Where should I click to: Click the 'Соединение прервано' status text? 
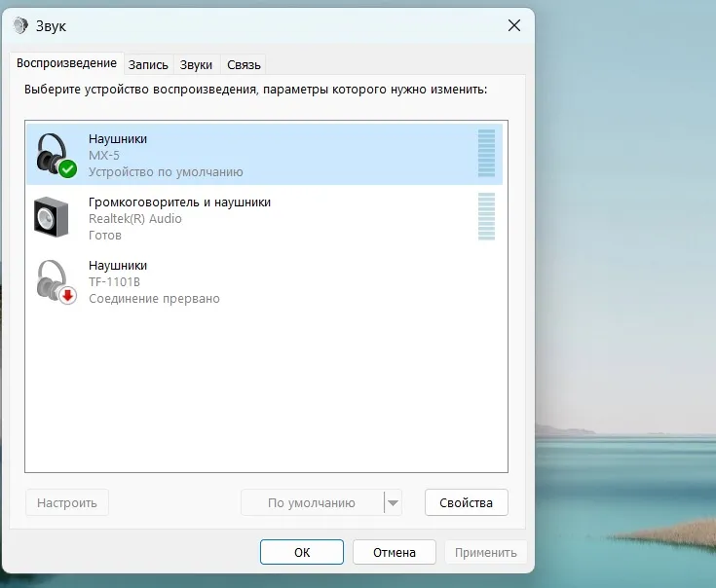154,298
